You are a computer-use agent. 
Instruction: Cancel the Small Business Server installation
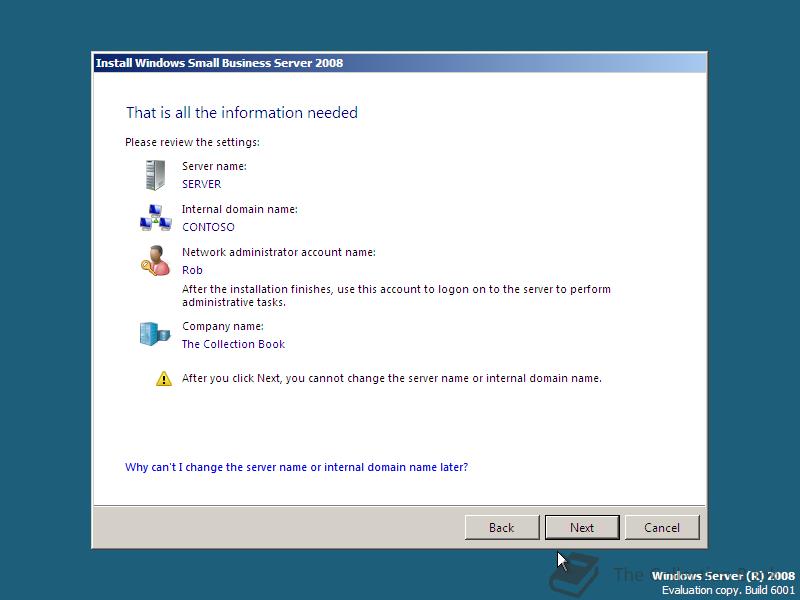(x=662, y=527)
